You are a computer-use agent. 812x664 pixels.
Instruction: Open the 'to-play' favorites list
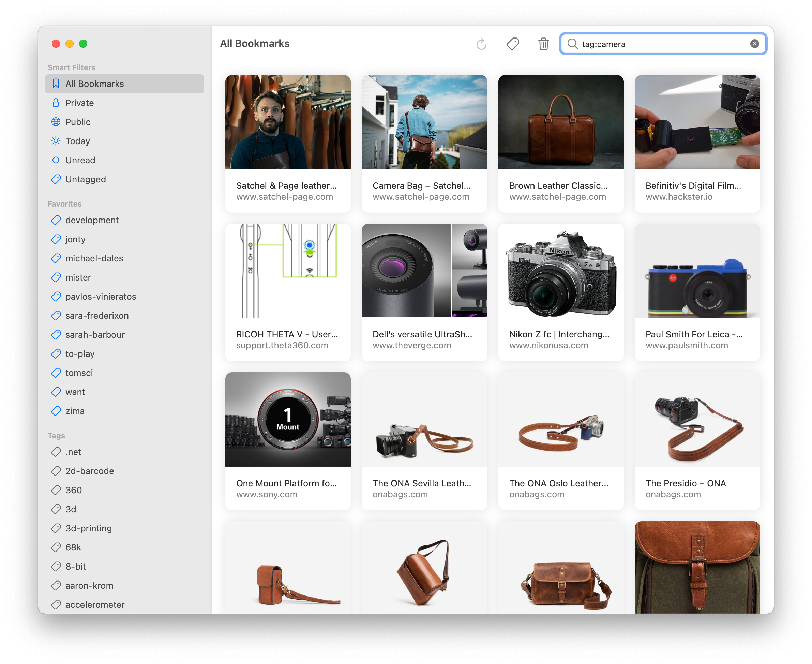[x=79, y=353]
